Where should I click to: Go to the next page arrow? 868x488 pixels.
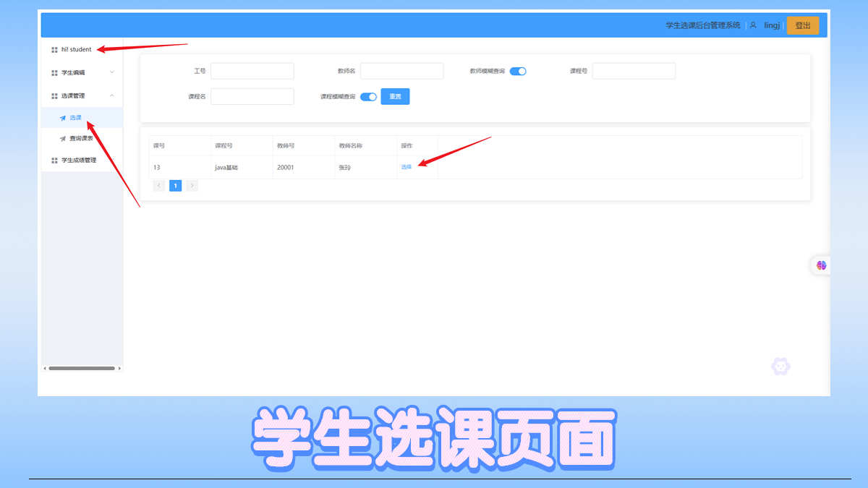pos(192,186)
